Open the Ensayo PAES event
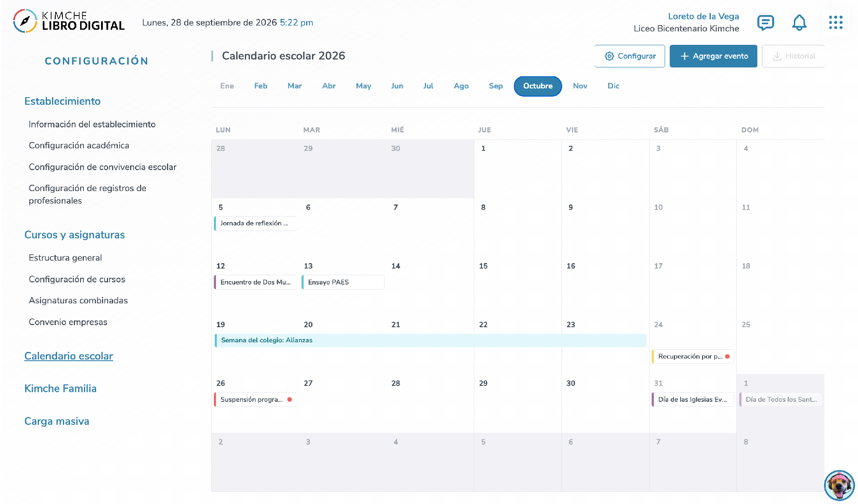 [x=343, y=282]
